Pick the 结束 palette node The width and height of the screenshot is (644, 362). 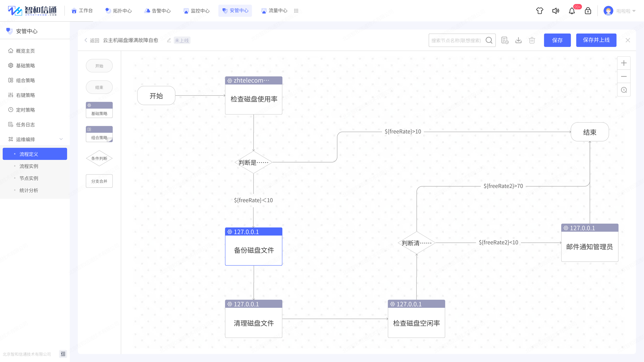tap(99, 87)
